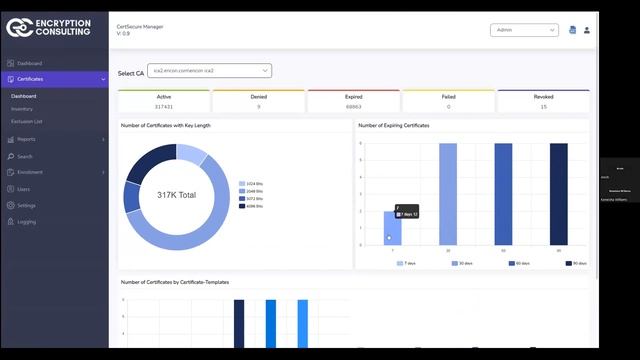Open the Users menu label
The height and width of the screenshot is (360, 640).
coord(23,189)
